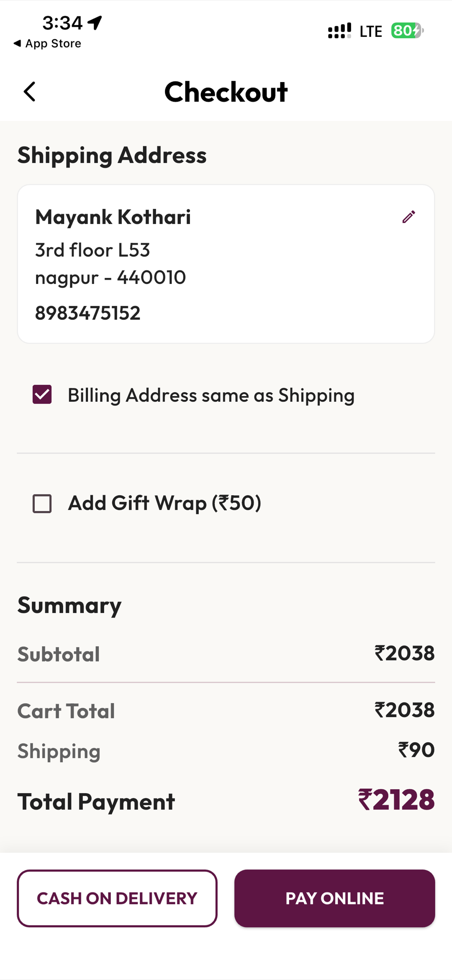
Task: Tap the Summary section heading
Action: (69, 605)
